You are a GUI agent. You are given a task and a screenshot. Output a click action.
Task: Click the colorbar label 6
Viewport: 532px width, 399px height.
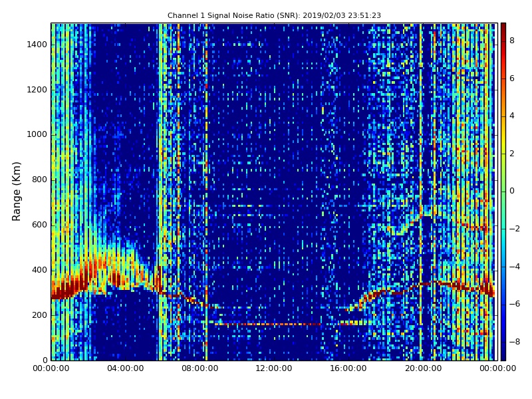pos(512,78)
